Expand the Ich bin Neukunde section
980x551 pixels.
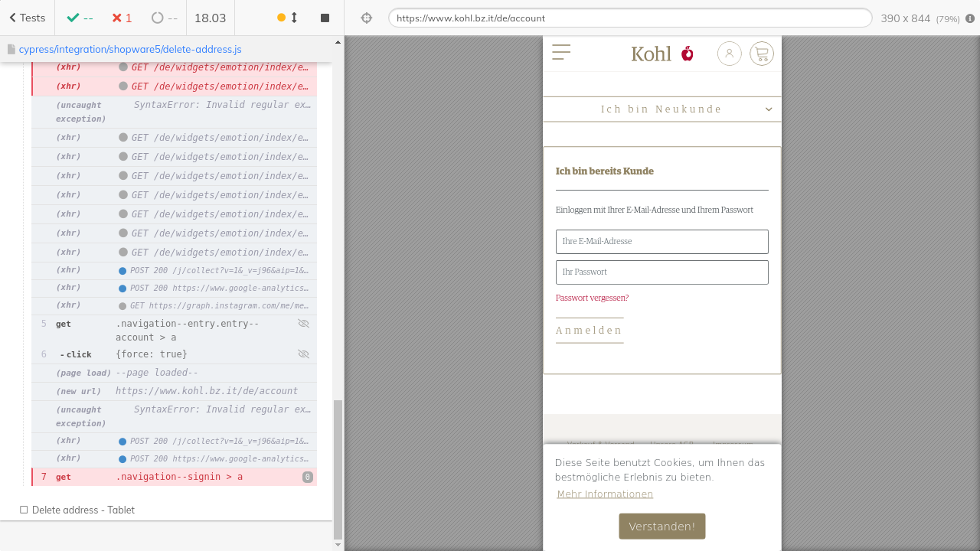661,109
